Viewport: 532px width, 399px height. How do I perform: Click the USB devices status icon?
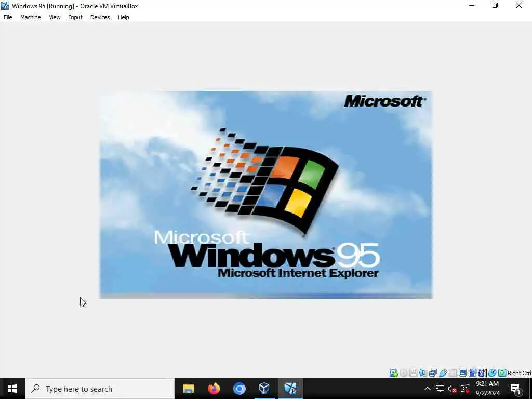click(x=443, y=373)
